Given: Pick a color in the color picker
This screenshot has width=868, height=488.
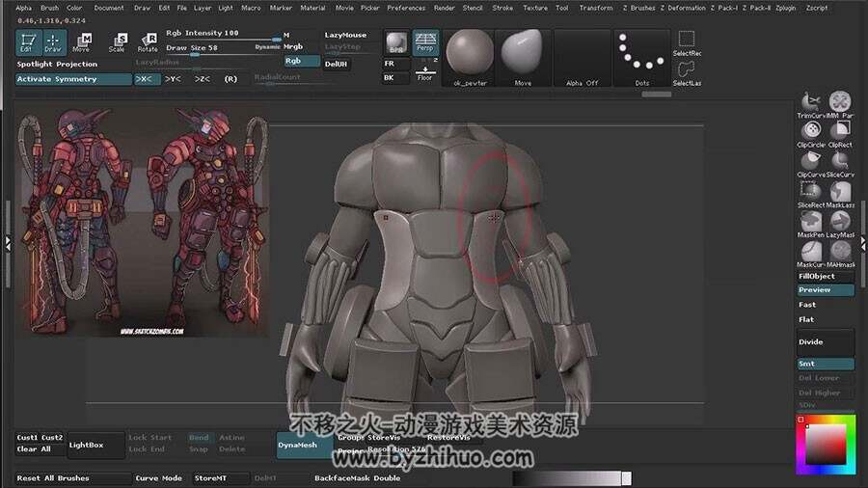Looking at the screenshot, I should pos(826,445).
